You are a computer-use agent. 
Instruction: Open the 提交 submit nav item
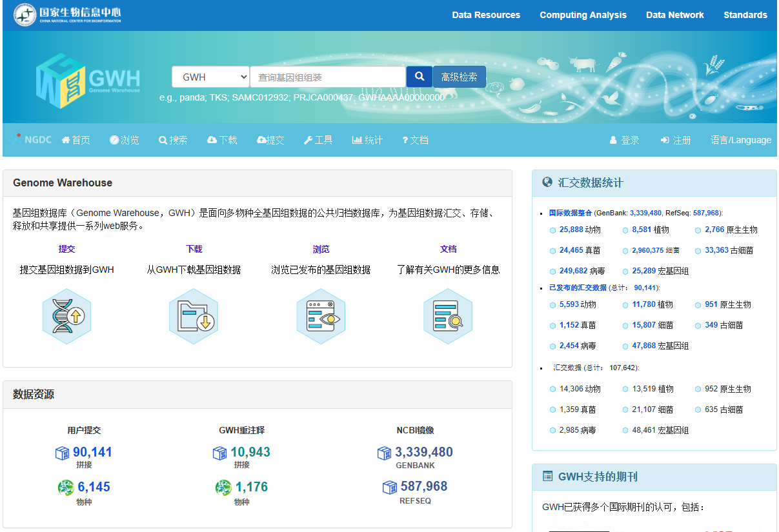(x=270, y=140)
